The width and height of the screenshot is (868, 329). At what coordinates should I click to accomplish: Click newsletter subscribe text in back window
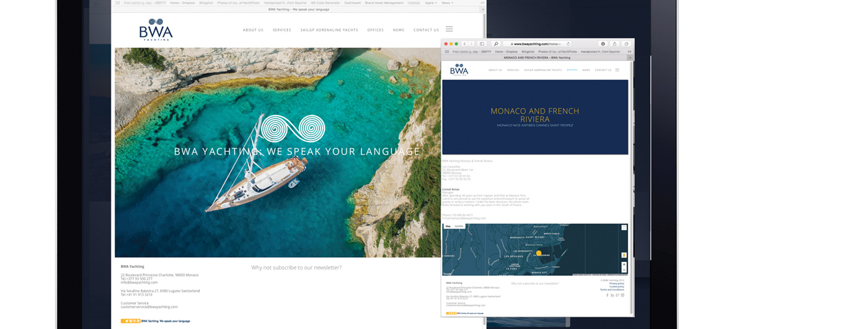(296, 268)
